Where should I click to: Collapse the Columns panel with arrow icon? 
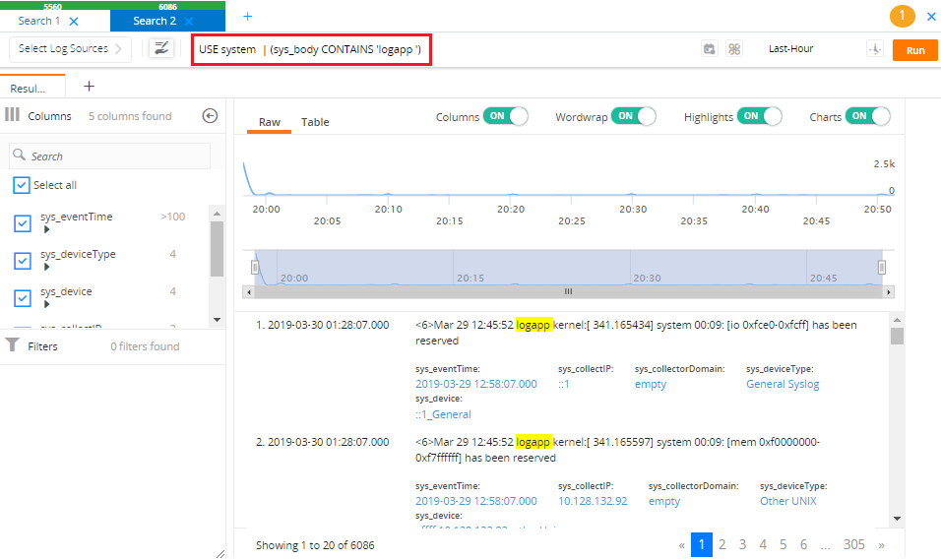210,116
